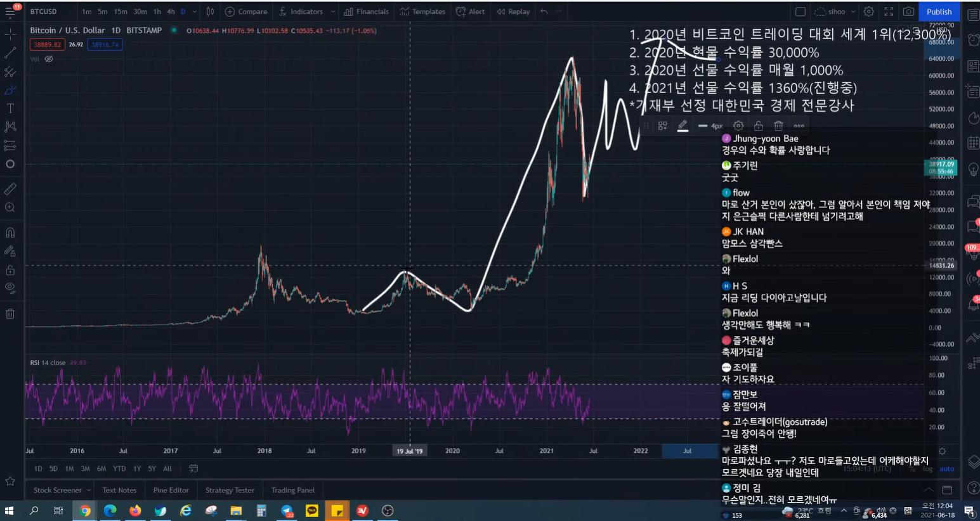Viewport: 980px width, 521px height.
Task: Open drawing templates on floating toolbar
Action: 663,125
